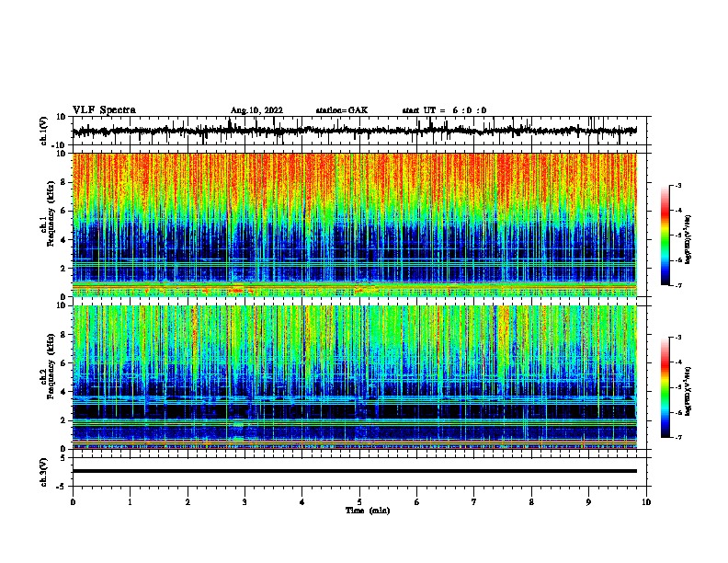Image resolution: width=728 pixels, height=563 pixels.
Task: Click the thick black ch.3(V) signal line
Action: [x=355, y=471]
